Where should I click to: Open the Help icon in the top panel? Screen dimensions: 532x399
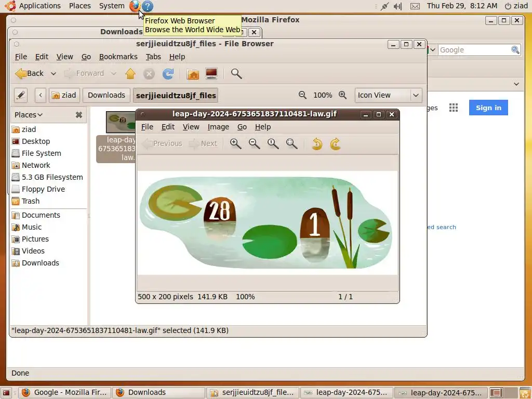tap(148, 6)
